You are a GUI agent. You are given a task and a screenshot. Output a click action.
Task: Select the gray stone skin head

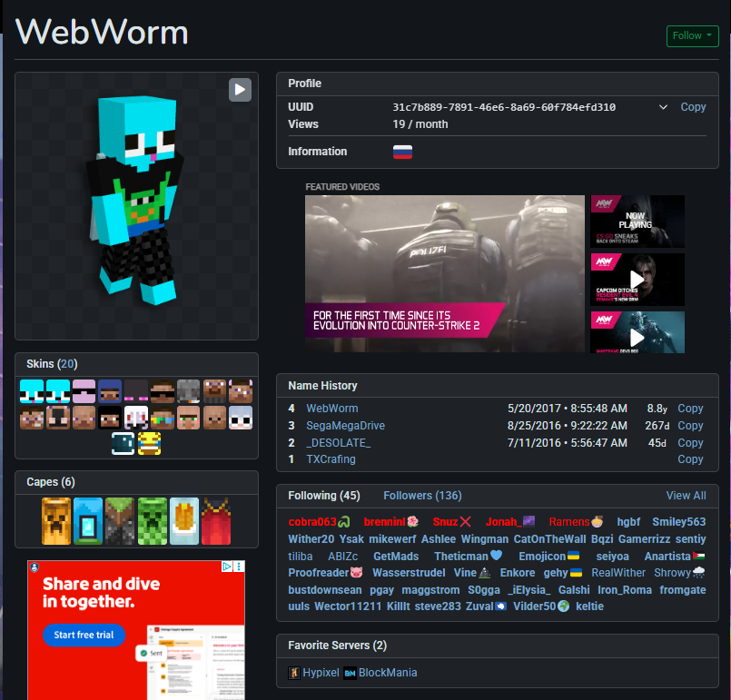coord(188,391)
